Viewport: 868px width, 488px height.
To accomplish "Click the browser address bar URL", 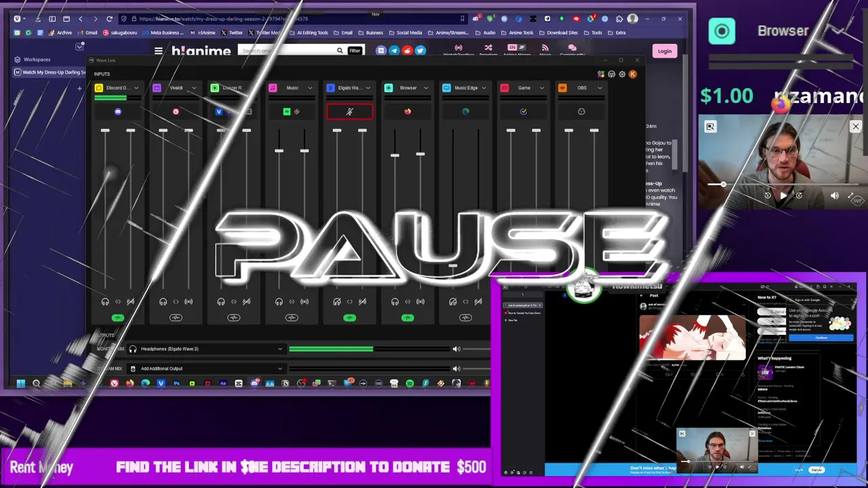I will (224, 19).
